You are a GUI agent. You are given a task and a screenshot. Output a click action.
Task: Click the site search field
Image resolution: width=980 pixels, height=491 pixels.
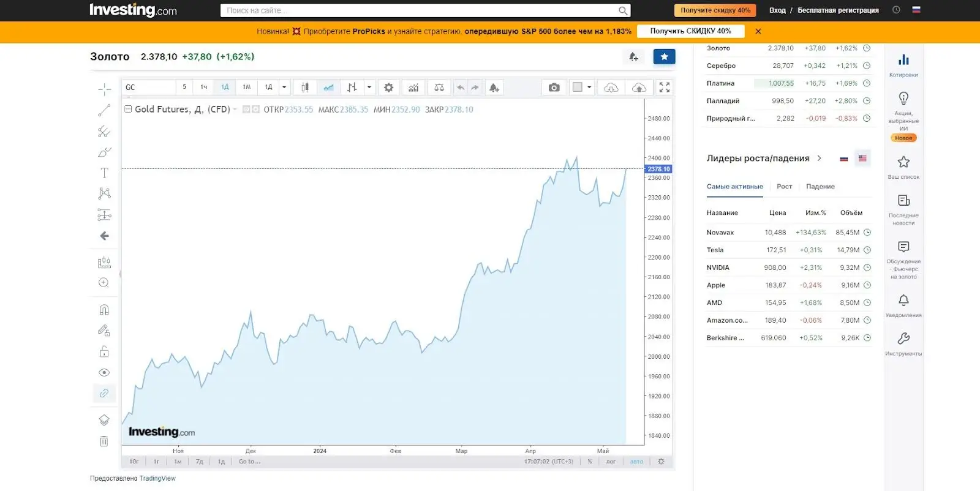(x=425, y=10)
